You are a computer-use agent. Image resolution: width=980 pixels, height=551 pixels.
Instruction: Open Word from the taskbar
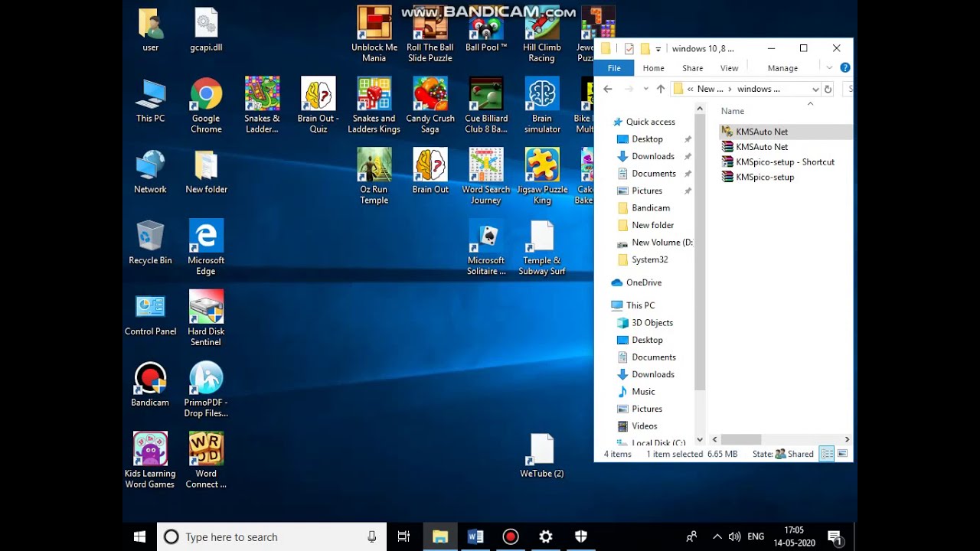click(x=475, y=537)
